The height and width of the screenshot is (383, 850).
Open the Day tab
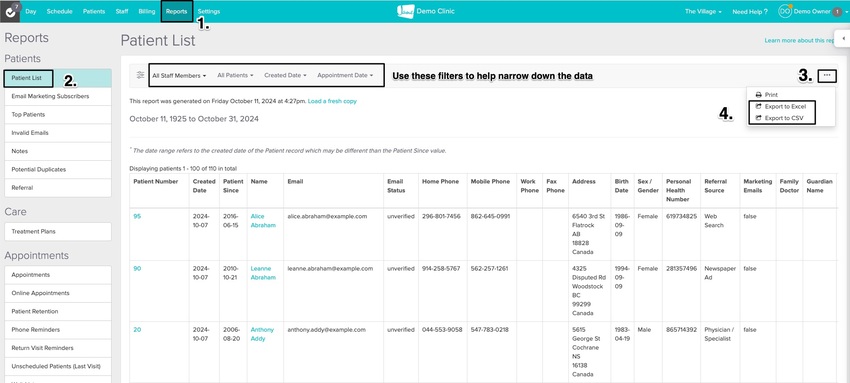[31, 11]
